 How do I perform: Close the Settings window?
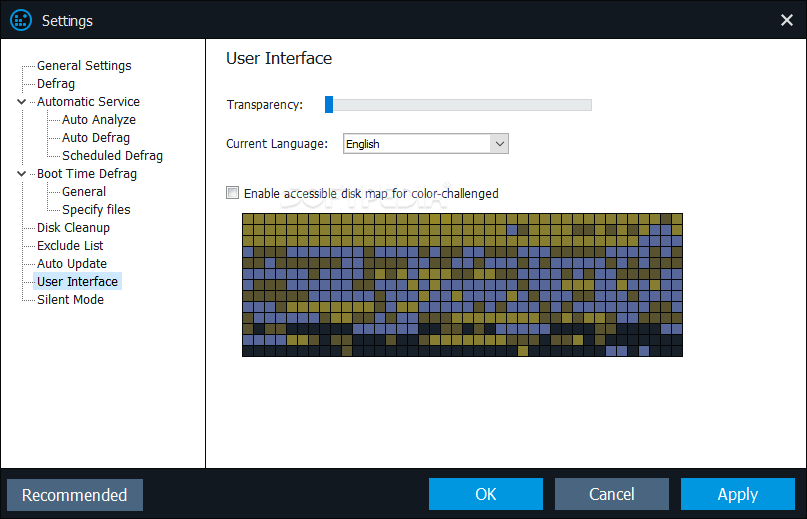(786, 20)
